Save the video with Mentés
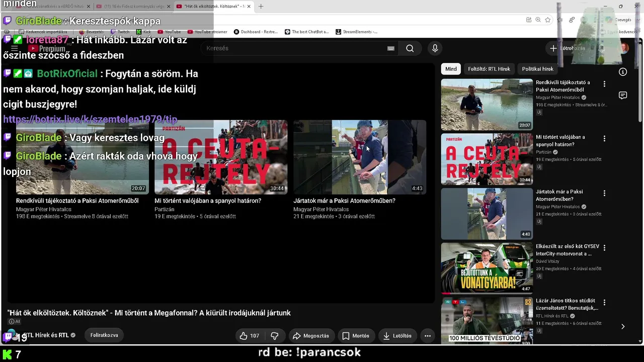This screenshot has width=644, height=362. pos(356,335)
